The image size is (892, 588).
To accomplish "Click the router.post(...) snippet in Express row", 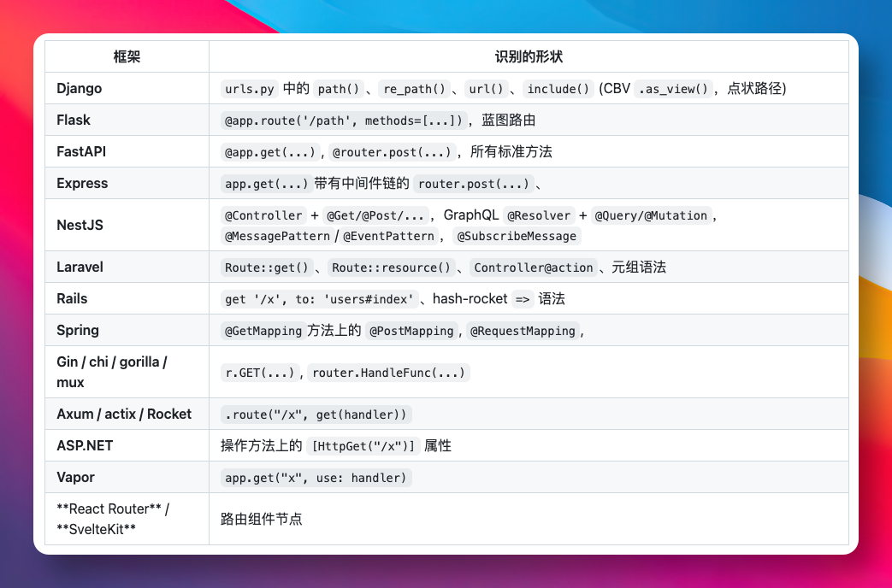I will tap(474, 184).
